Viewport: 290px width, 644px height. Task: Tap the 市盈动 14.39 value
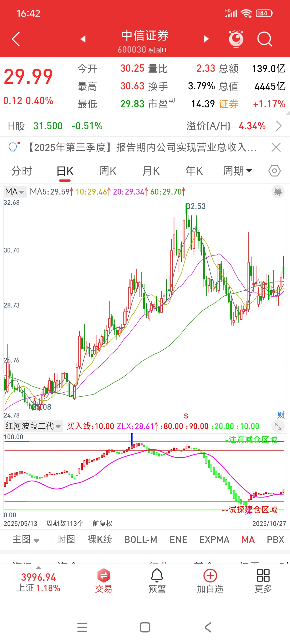point(203,104)
